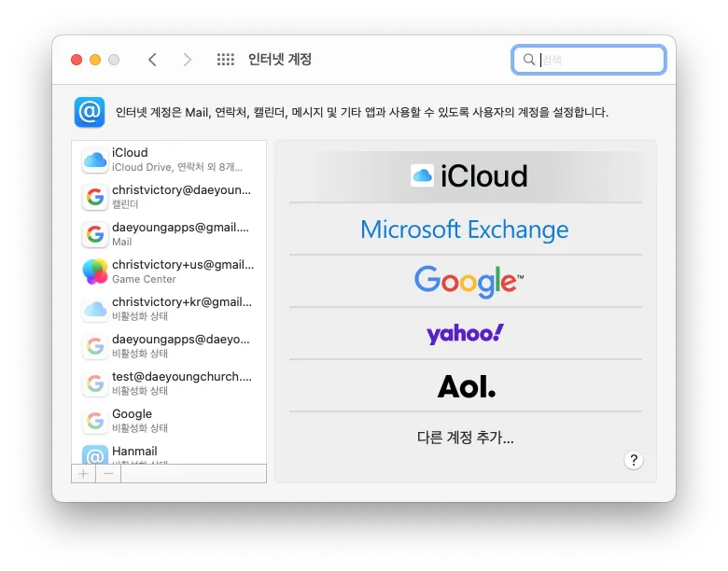The image size is (728, 571).
Task: Choose yahoo! account provider
Action: (466, 333)
